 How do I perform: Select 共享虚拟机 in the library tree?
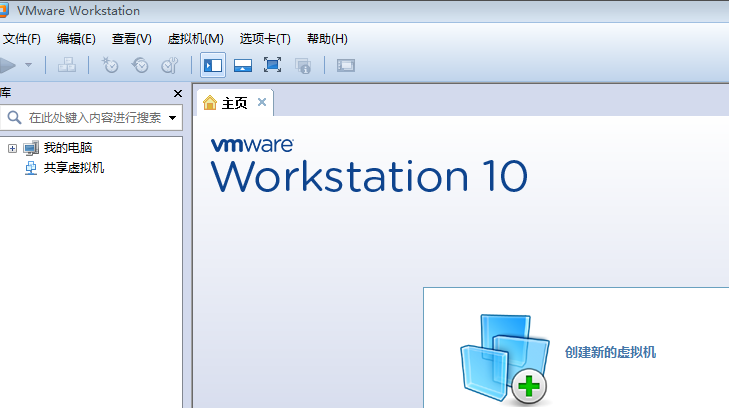[x=74, y=168]
